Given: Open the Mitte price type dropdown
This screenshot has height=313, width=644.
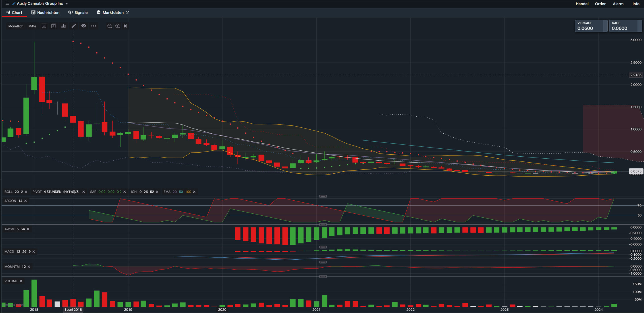Looking at the screenshot, I should pyautogui.click(x=32, y=26).
